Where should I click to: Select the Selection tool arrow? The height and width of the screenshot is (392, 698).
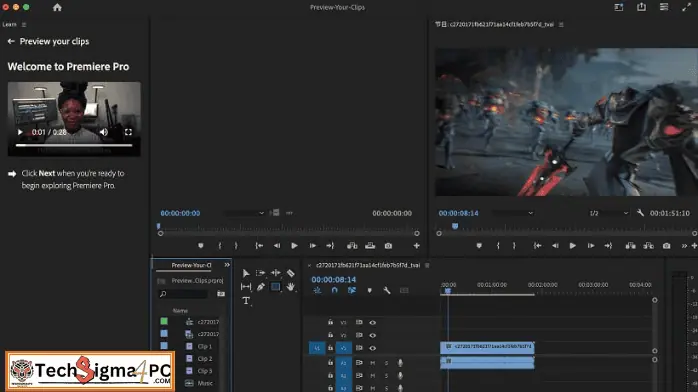tap(246, 273)
